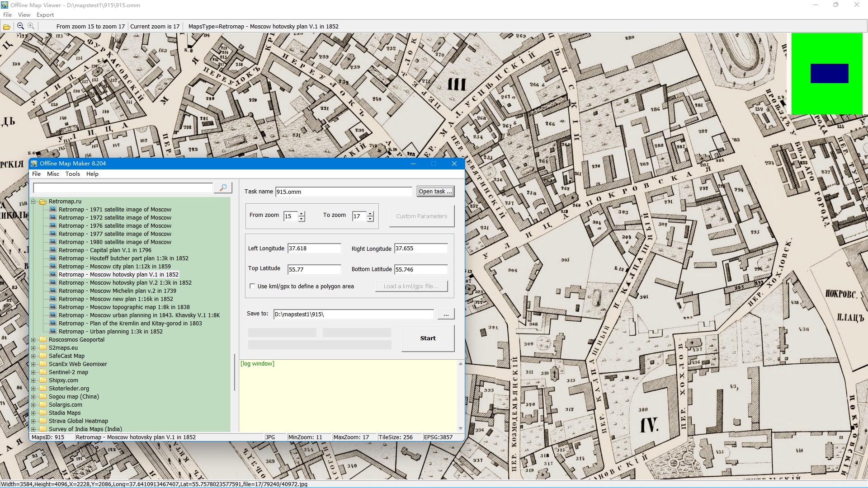Click Offline Map Viewer title bar app icon

(5, 5)
